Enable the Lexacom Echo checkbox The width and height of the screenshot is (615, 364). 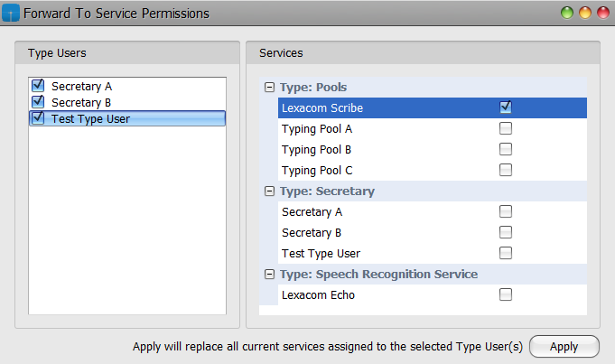point(506,294)
